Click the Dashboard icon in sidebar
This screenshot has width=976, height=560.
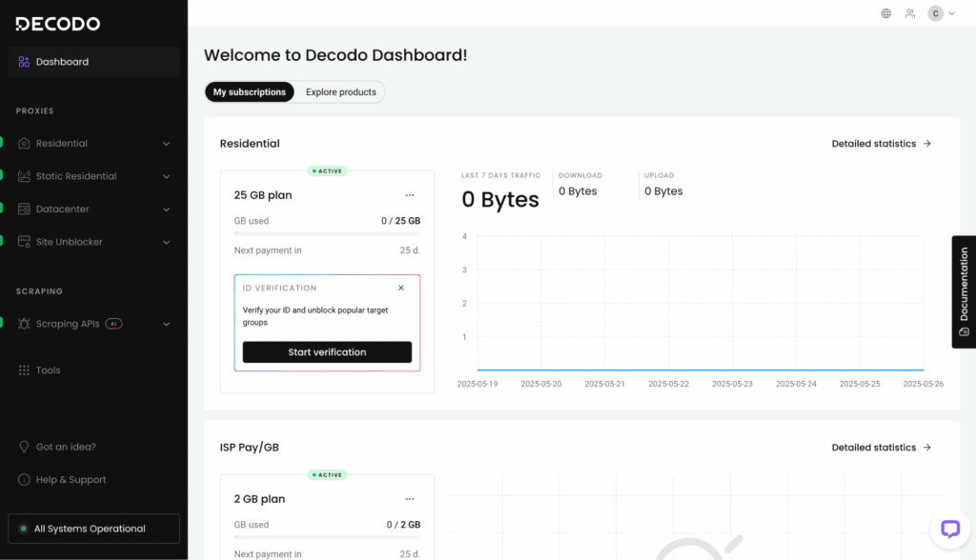[24, 61]
